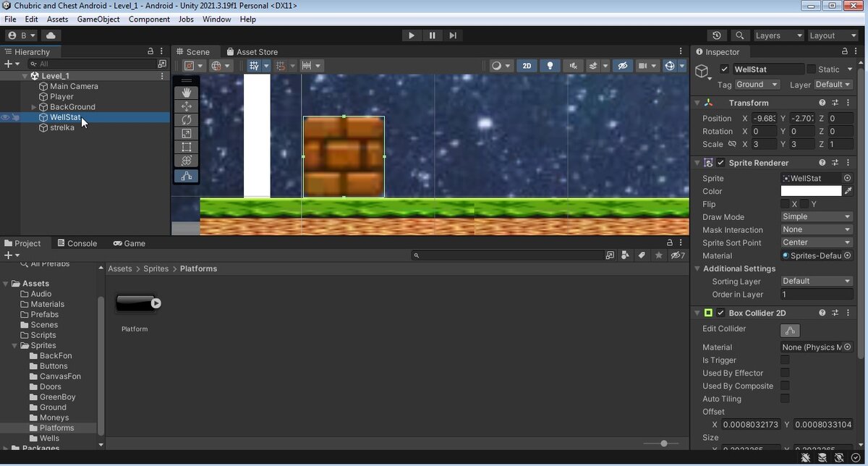Select the Transform tool in Scene
Image resolution: width=868 pixels, height=466 pixels.
tap(186, 161)
